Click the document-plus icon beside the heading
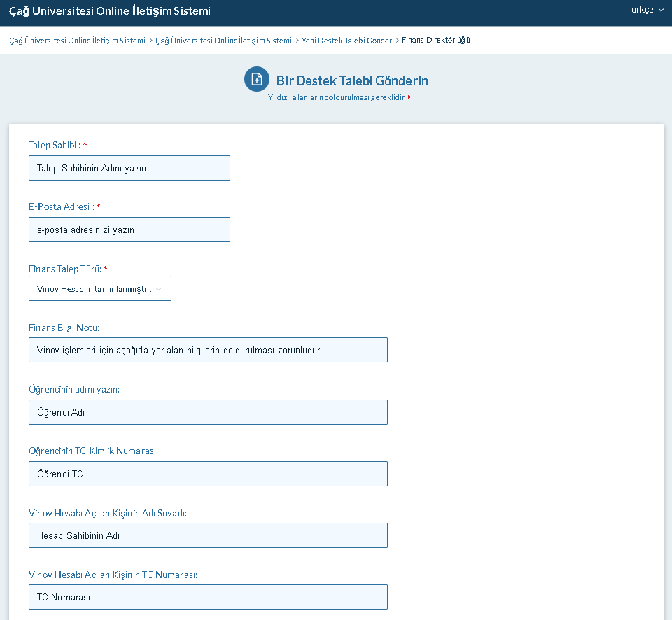Screen dimensions: 672x620 click(257, 79)
